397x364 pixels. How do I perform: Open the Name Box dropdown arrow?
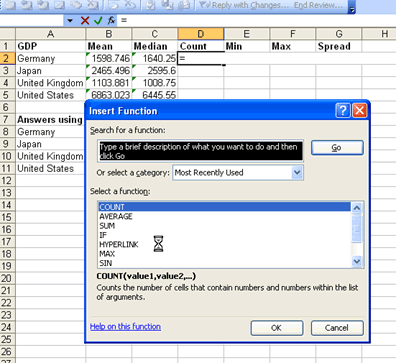click(70, 21)
